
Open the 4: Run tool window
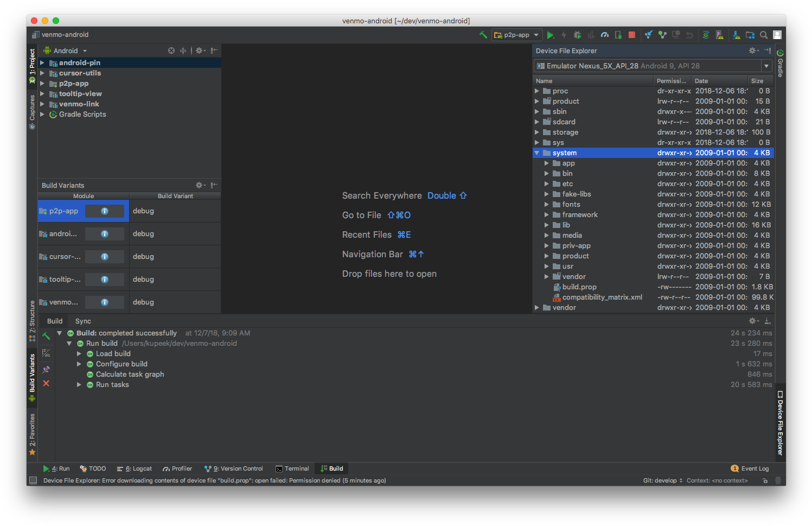[56, 468]
